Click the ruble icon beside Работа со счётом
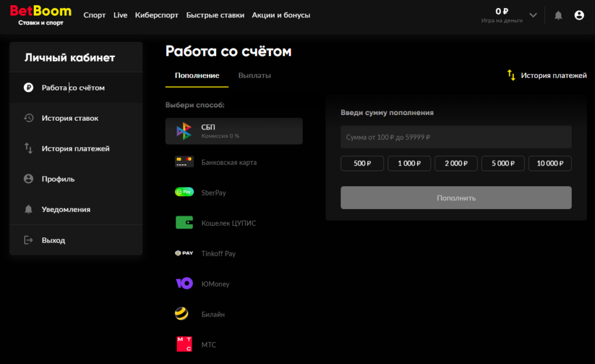The width and height of the screenshot is (595, 364). click(28, 88)
